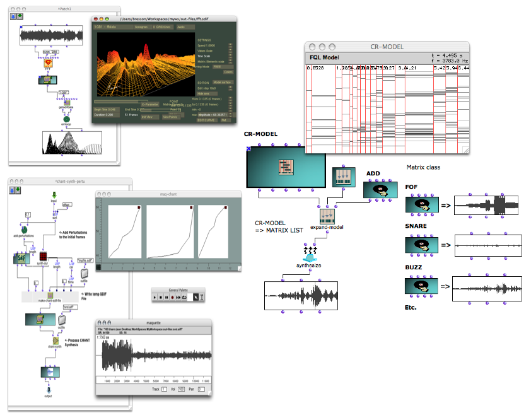Open the GRID/Lines display dropdown
Image resolution: width=531 pixels, height=420 pixels.
pyautogui.click(x=162, y=26)
